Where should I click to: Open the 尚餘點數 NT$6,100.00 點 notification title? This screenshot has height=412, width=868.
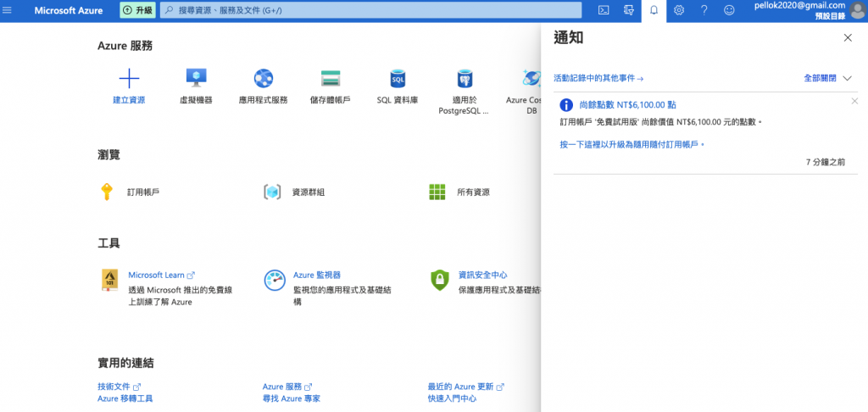628,104
